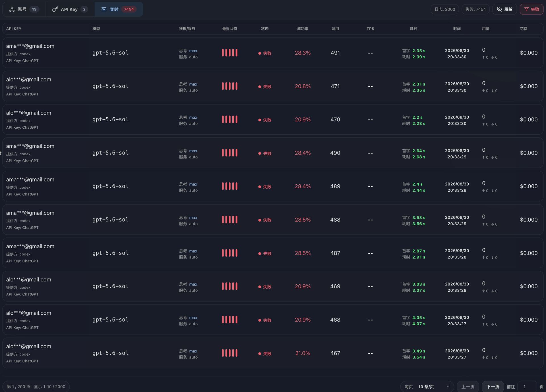Click the red 失败 status dot in second row
This screenshot has height=392, width=546.
tap(260, 87)
